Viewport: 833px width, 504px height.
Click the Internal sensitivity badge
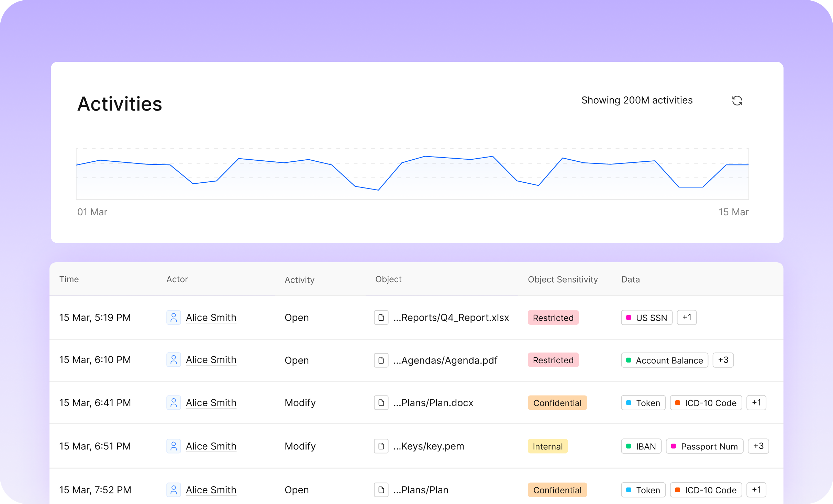click(x=547, y=446)
